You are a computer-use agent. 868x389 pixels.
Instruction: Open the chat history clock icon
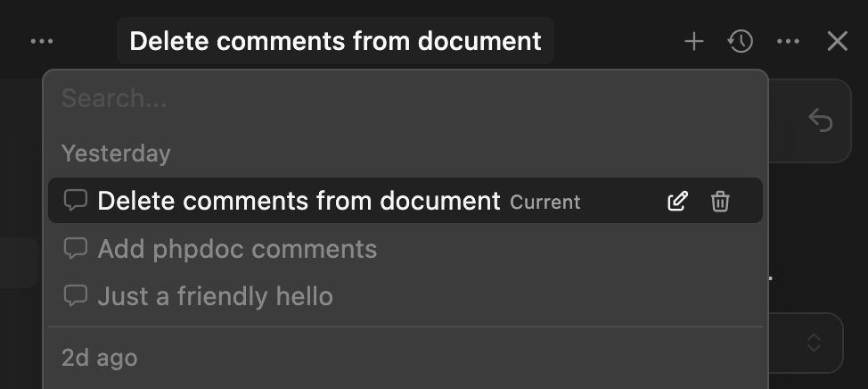tap(741, 41)
